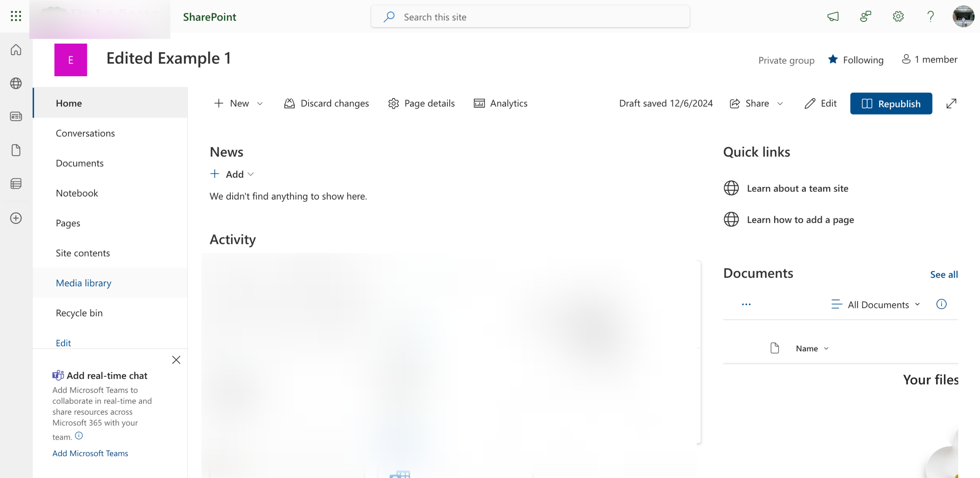Click the Create plus circle icon
980x478 pixels.
tap(16, 218)
